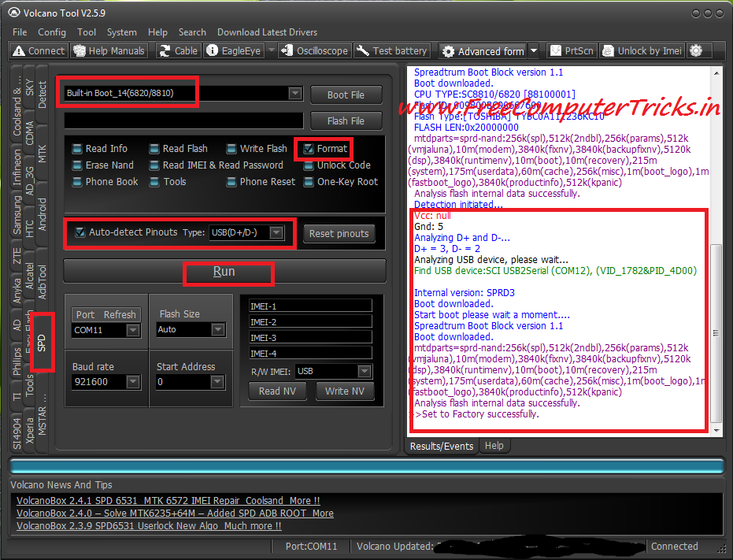Open the Baud rate 921600 dropdown
733x560 pixels.
tap(133, 382)
